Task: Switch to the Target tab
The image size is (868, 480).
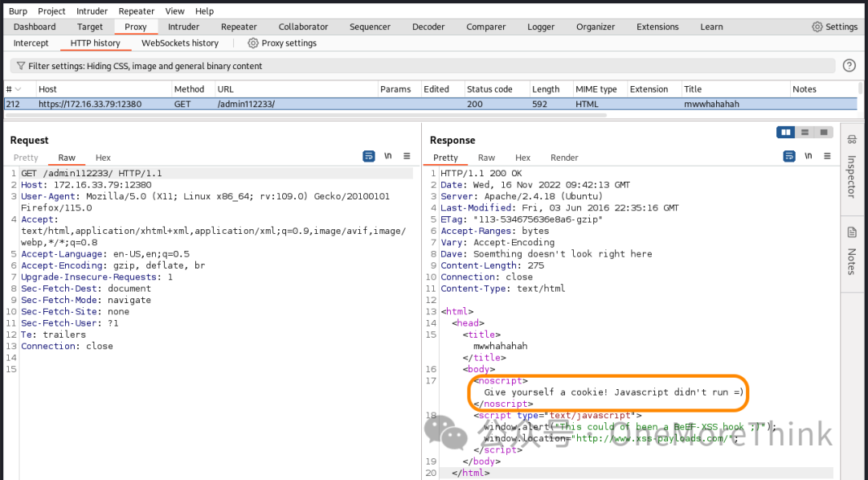Action: [90, 27]
